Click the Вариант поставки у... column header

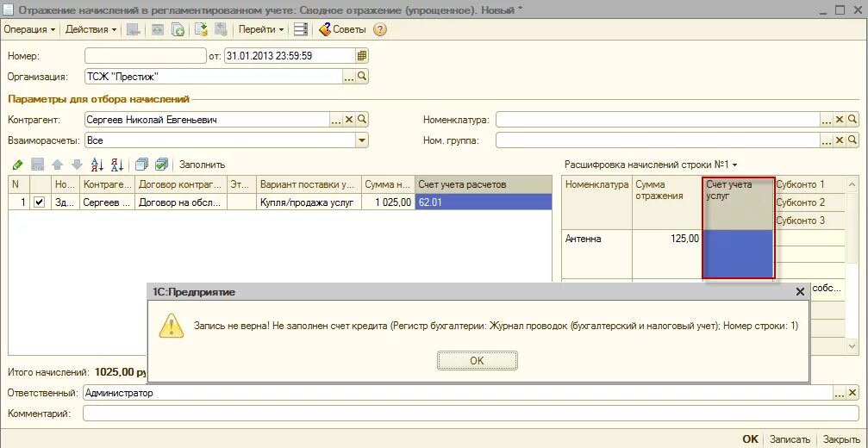pos(309,184)
